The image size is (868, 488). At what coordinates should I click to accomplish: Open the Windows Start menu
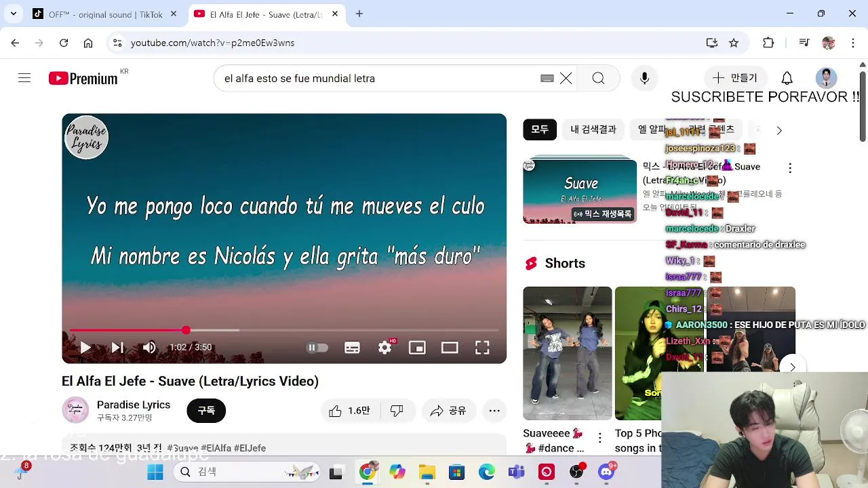[155, 472]
